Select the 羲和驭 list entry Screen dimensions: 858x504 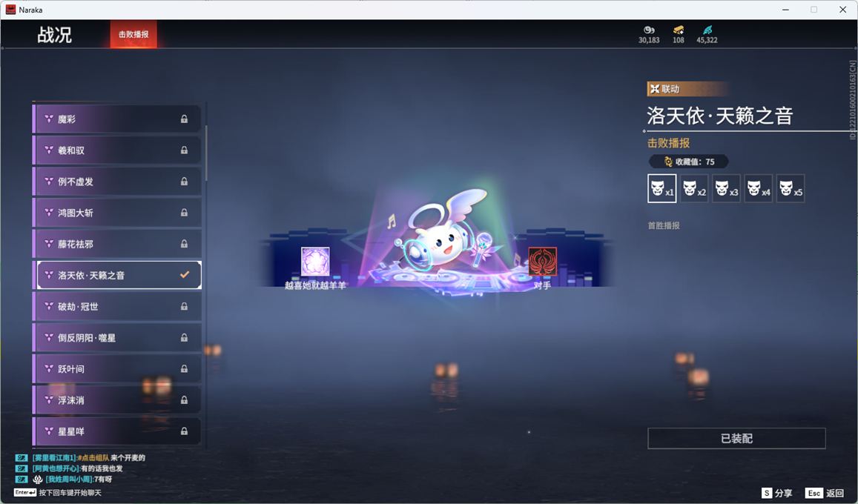(116, 150)
